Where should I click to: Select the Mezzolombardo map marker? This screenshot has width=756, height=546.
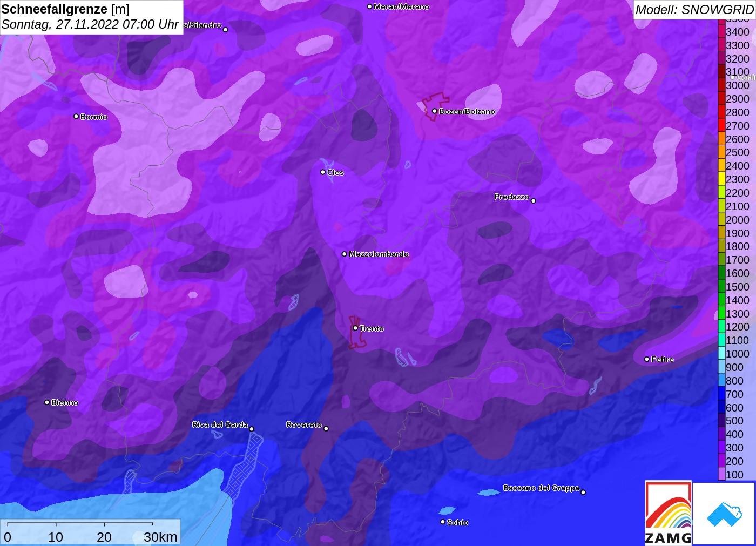click(x=345, y=254)
